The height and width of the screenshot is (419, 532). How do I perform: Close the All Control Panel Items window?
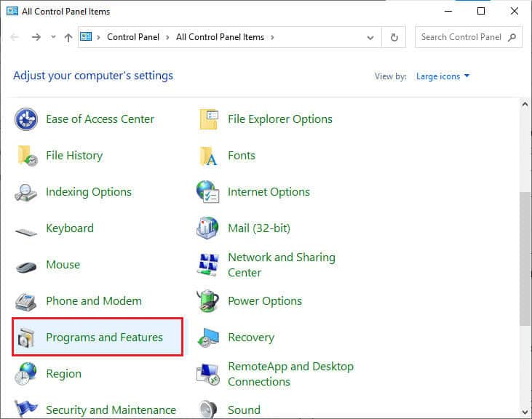tap(514, 11)
